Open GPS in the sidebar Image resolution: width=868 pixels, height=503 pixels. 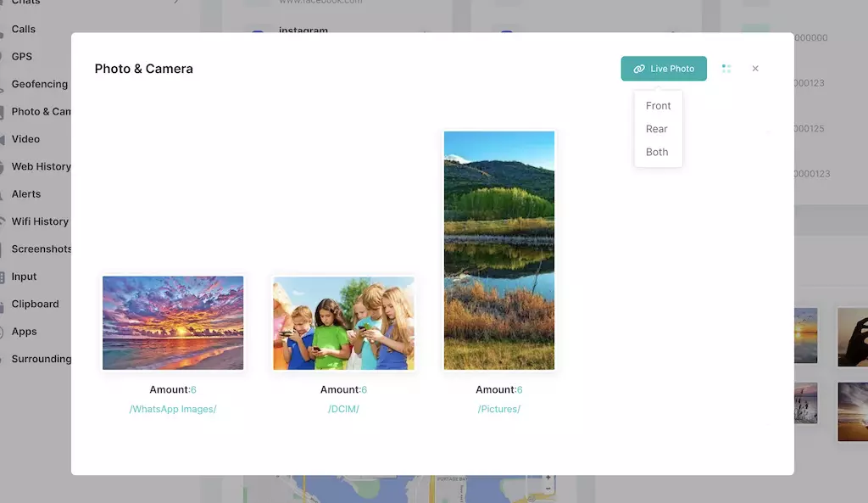point(22,57)
